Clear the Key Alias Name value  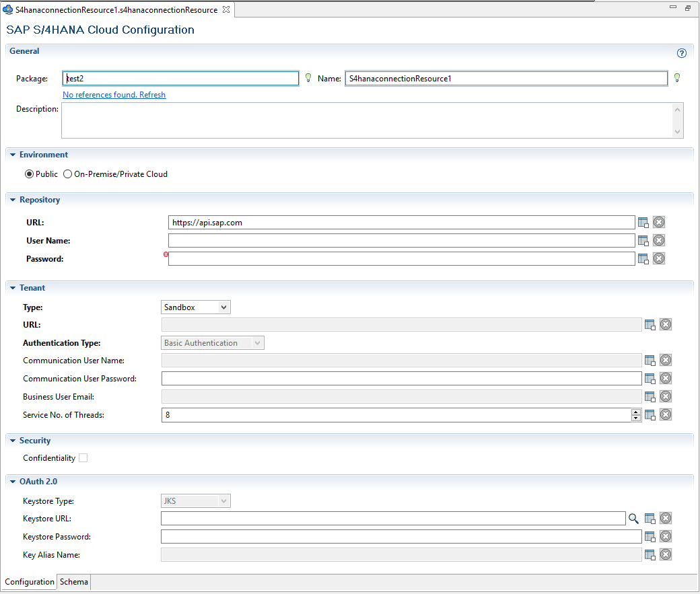pos(666,554)
